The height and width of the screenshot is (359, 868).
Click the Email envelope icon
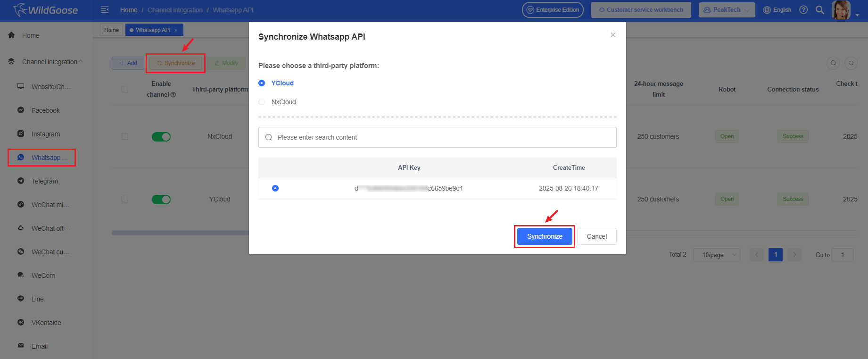[x=21, y=346]
